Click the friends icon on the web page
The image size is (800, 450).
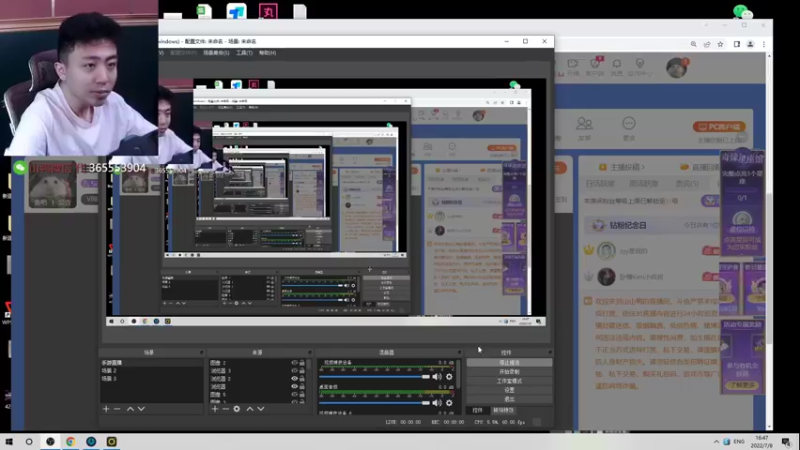tap(584, 123)
